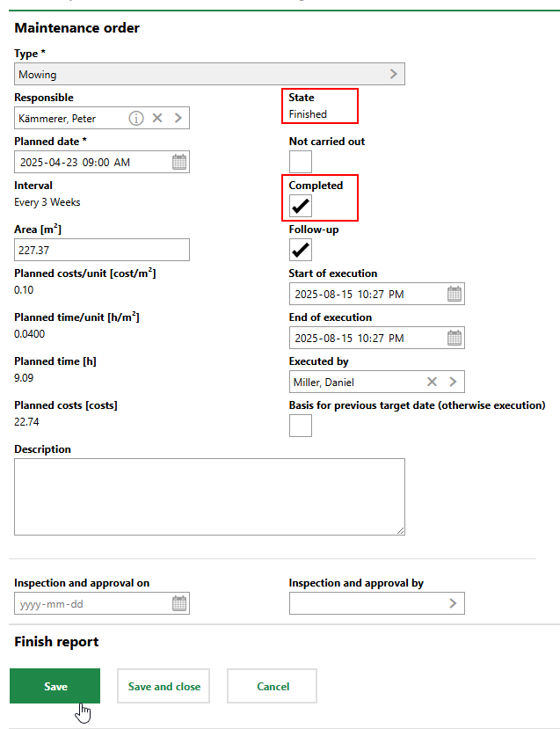Expand the Mowing type selector arrow
560x729 pixels.
[x=393, y=74]
